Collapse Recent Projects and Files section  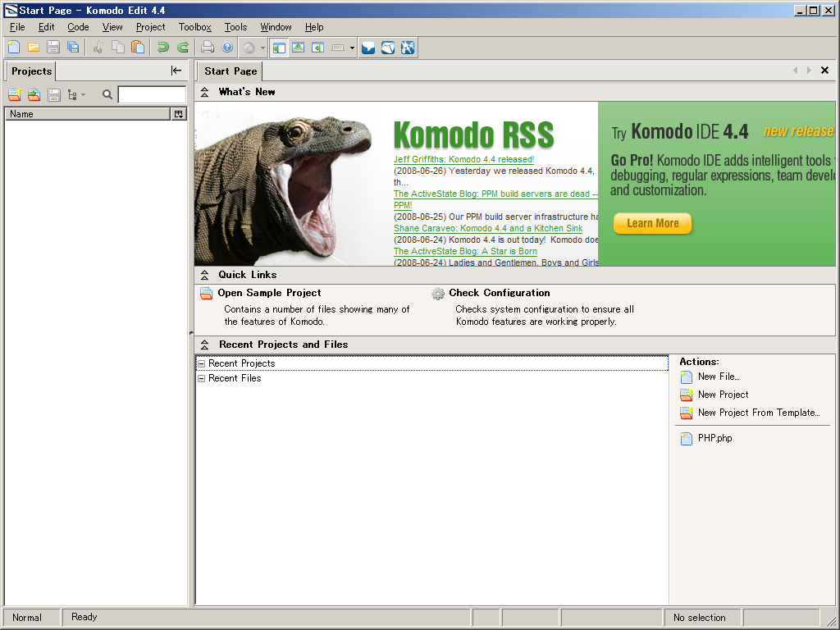tap(204, 345)
